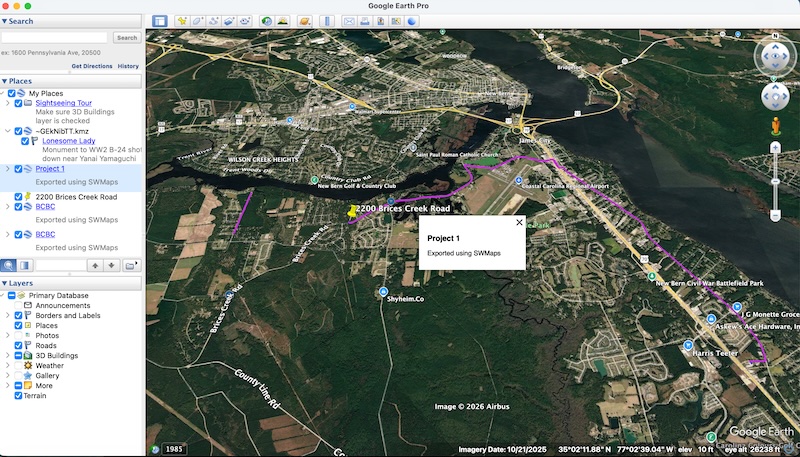
Task: Collapse the Layers panel header
Action: 71,283
